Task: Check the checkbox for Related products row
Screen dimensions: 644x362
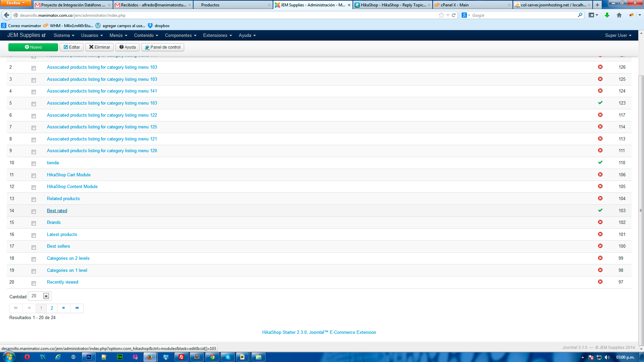Action: point(34,199)
